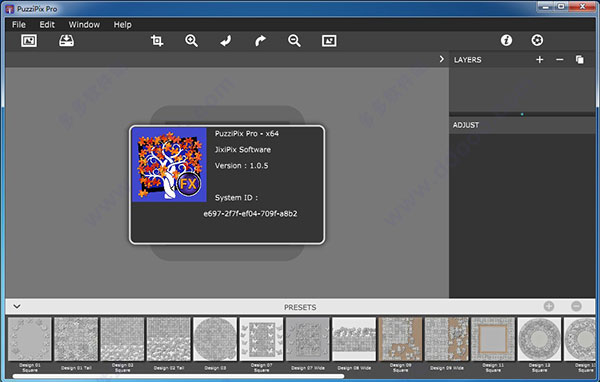Image resolution: width=600 pixels, height=382 pixels.
Task: Select Design 01 Tall preset thumbnail
Action: click(x=76, y=339)
